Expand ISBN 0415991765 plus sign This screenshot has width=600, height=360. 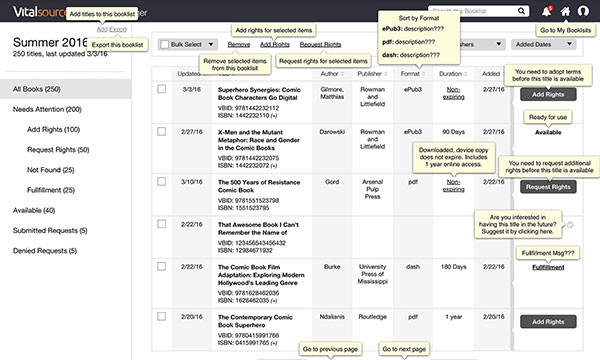click(x=274, y=343)
